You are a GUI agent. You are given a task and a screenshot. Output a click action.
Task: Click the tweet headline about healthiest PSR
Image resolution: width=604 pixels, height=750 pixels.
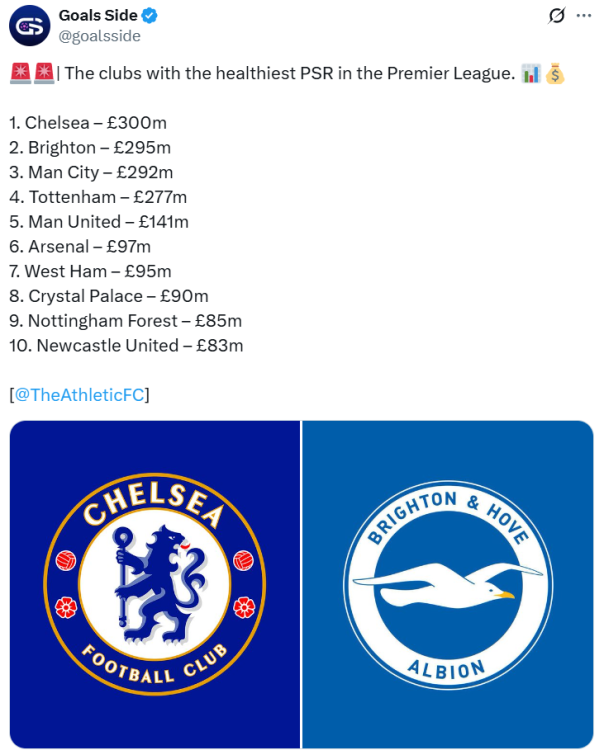[x=290, y=73]
